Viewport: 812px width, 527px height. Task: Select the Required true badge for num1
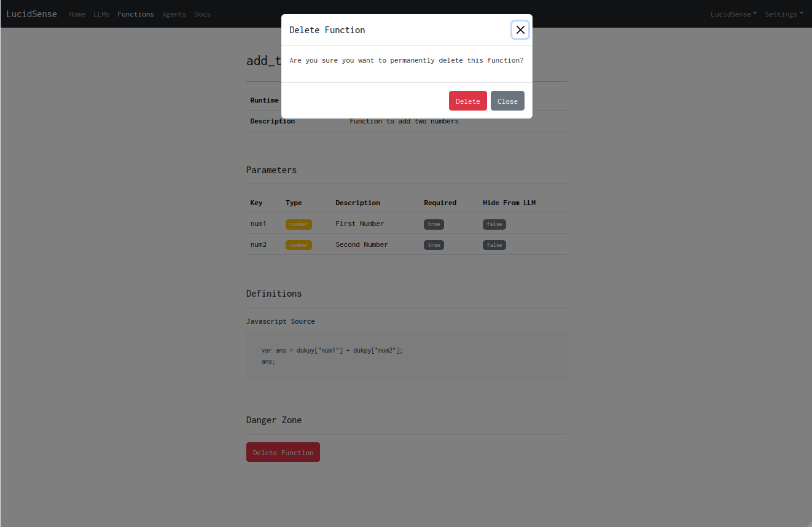point(434,224)
